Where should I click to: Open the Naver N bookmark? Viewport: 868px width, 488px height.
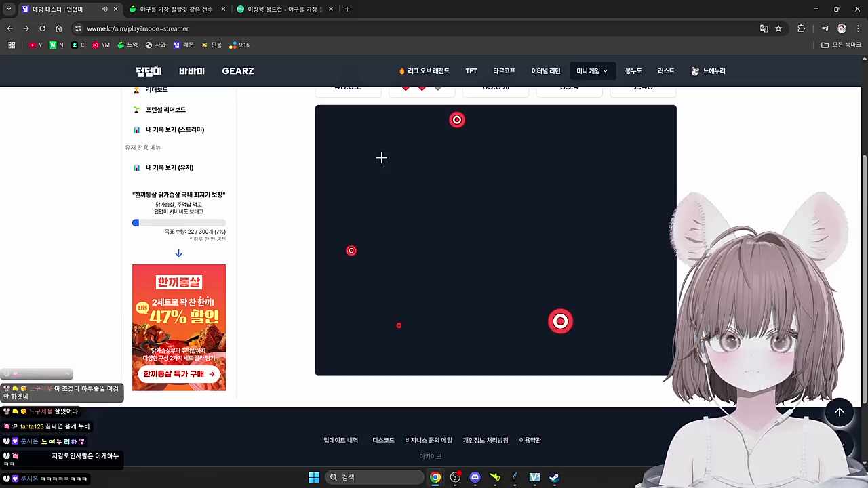[x=56, y=45]
